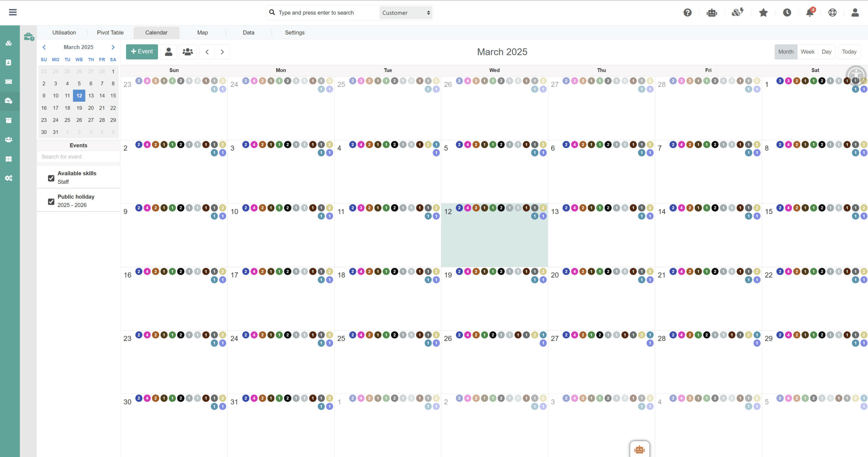The image size is (868, 457).
Task: Open favorites star icon
Action: 763,13
